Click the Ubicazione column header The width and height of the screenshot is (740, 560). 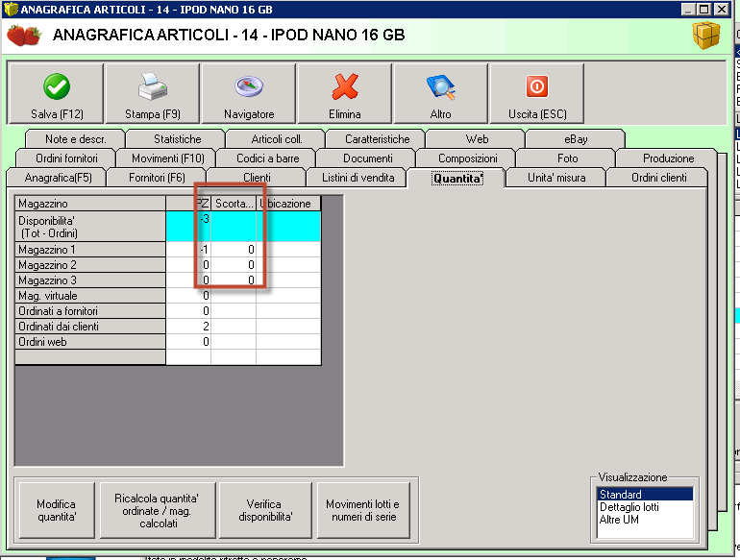point(288,204)
